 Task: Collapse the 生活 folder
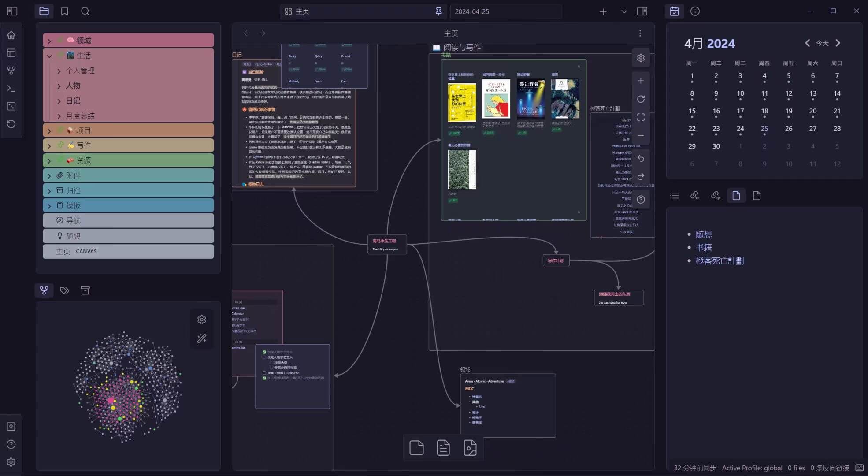(x=128, y=56)
